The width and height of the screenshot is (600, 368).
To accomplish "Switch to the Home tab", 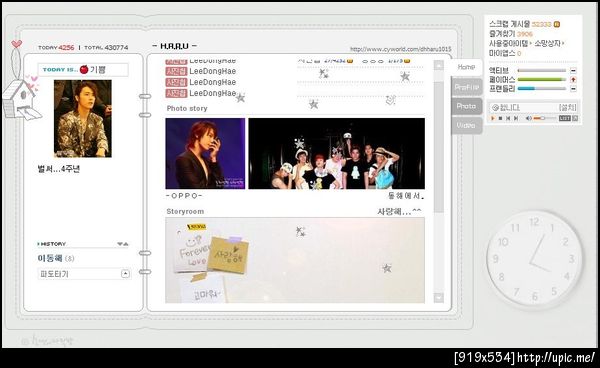I will coord(466,67).
